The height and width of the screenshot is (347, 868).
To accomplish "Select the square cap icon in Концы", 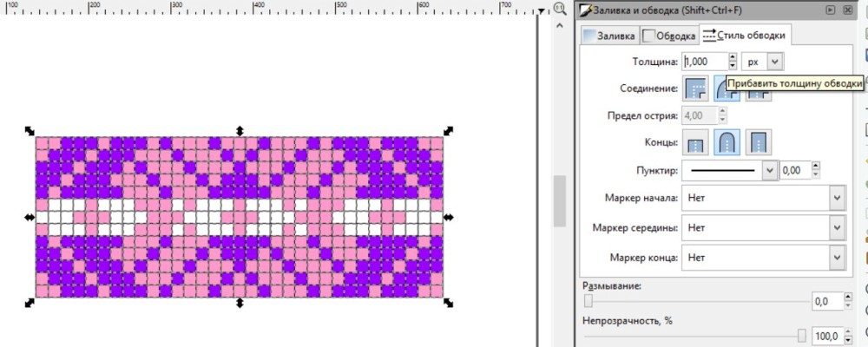I will click(x=759, y=142).
